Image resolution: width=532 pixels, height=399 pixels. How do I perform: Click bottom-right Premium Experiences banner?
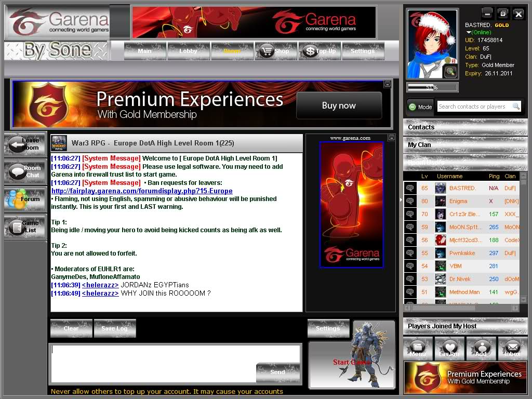[x=465, y=378]
